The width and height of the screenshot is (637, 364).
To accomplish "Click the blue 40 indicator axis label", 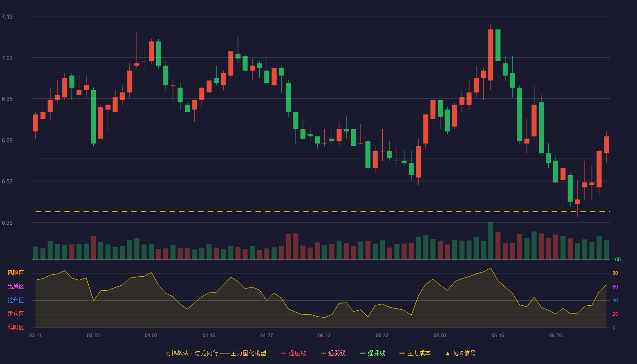I will coord(615,300).
